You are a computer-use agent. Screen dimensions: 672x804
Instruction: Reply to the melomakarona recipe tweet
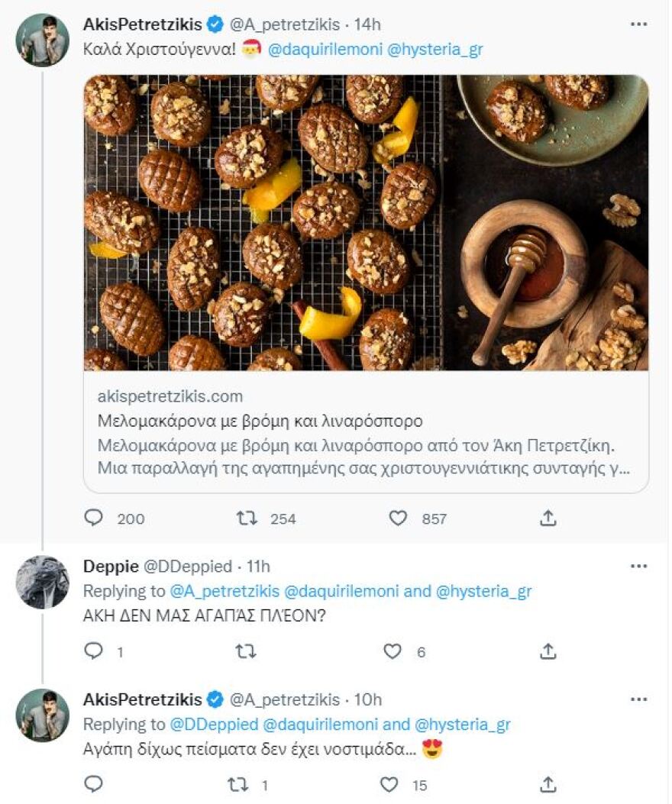click(94, 518)
